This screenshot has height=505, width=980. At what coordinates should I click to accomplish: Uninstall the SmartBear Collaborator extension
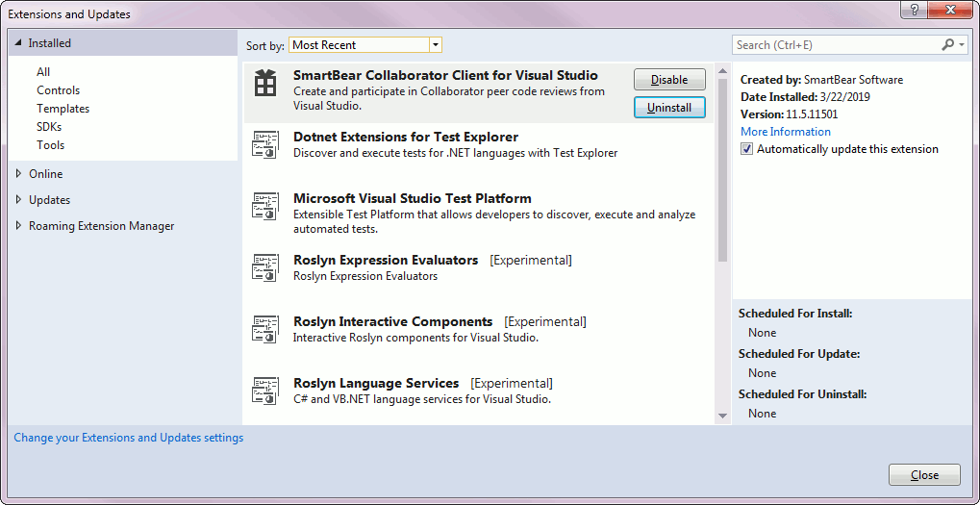[669, 108]
